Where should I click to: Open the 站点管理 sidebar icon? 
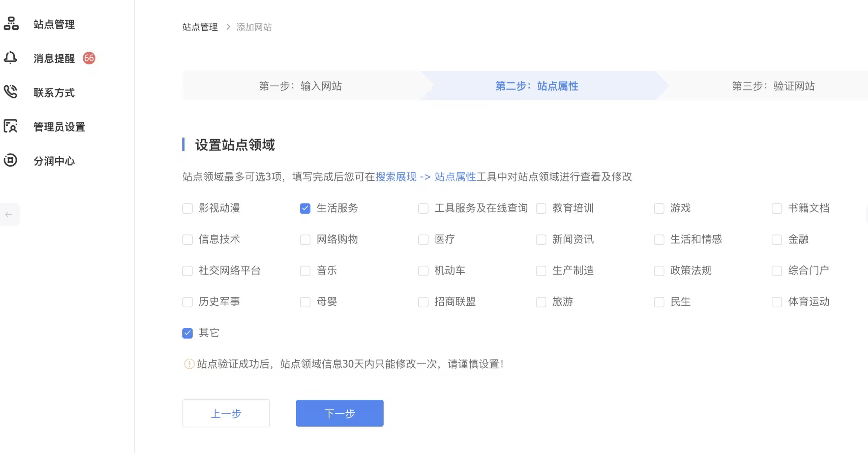pos(10,24)
